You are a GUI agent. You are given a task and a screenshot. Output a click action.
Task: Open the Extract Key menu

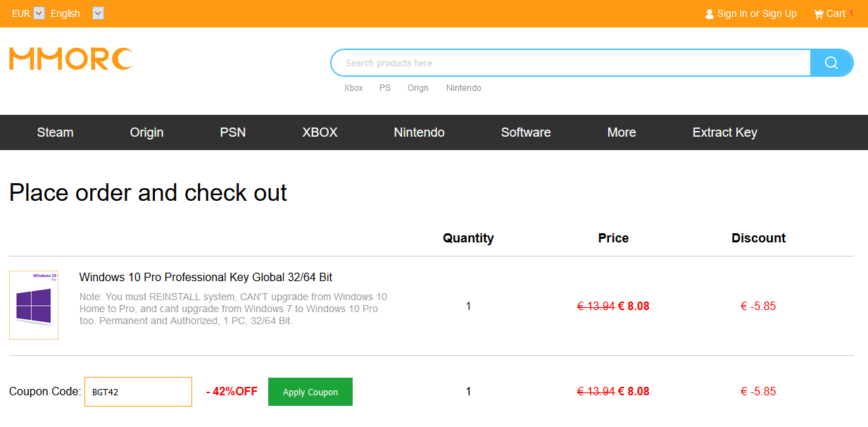[725, 132]
